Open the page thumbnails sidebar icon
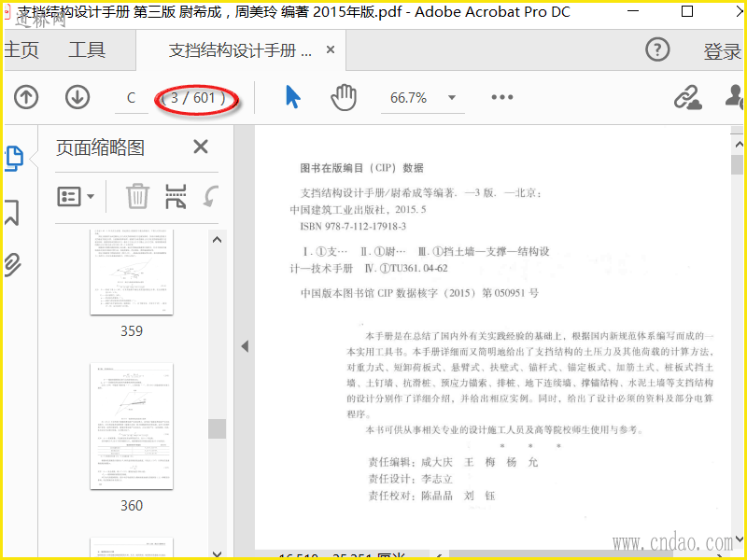 click(x=14, y=159)
